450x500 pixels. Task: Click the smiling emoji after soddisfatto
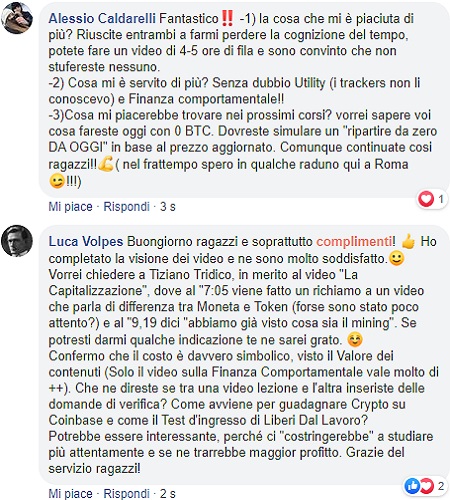(x=396, y=258)
